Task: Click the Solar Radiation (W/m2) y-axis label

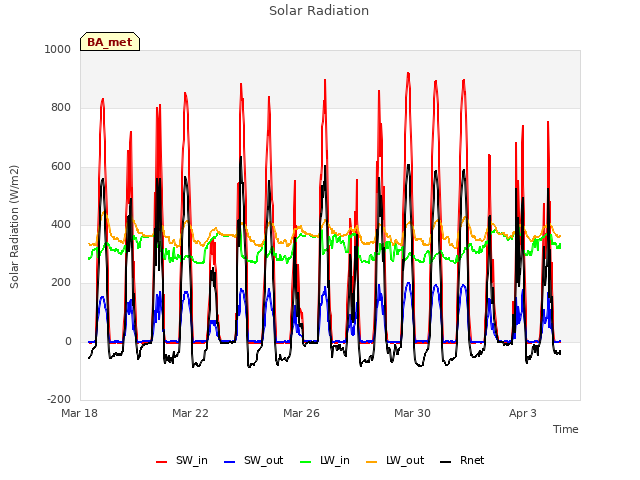Action: click(x=14, y=227)
